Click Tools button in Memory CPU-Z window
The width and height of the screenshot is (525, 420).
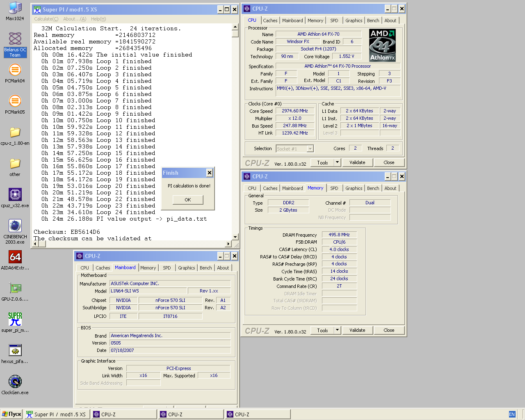323,330
